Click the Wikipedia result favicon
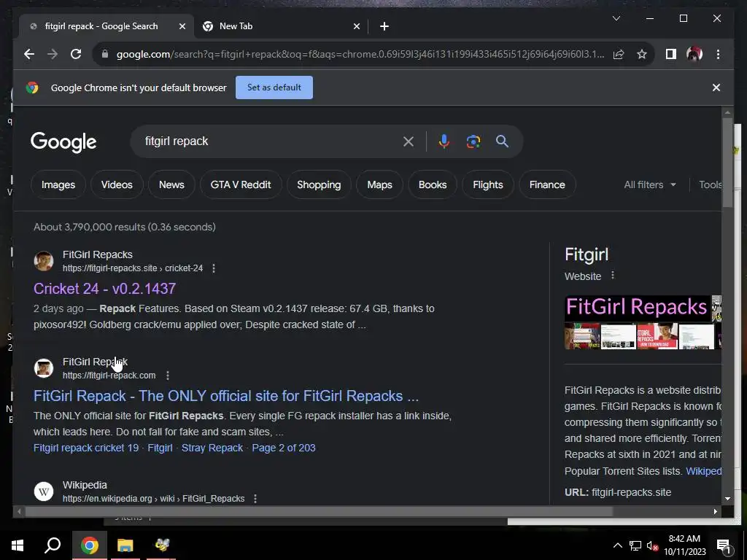This screenshot has height=560, width=747. [x=43, y=491]
